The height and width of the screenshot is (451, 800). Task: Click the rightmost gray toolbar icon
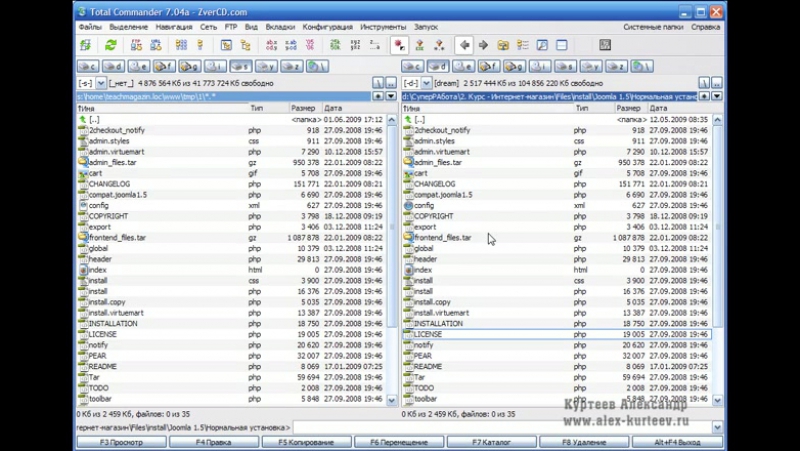tap(605, 45)
